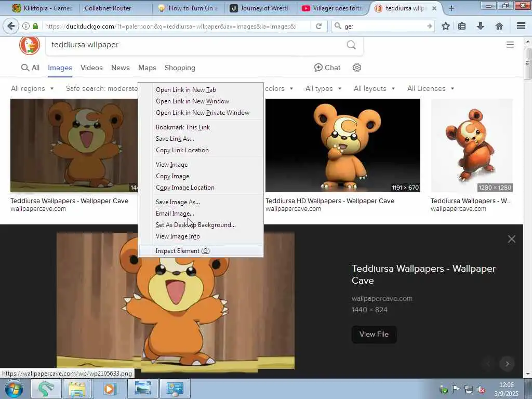Click the volume muted tray icon
The image size is (532, 399).
(481, 389)
